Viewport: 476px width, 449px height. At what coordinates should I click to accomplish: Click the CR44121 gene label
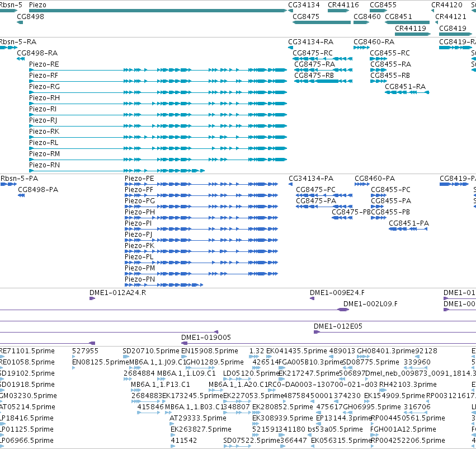pyautogui.click(x=450, y=16)
